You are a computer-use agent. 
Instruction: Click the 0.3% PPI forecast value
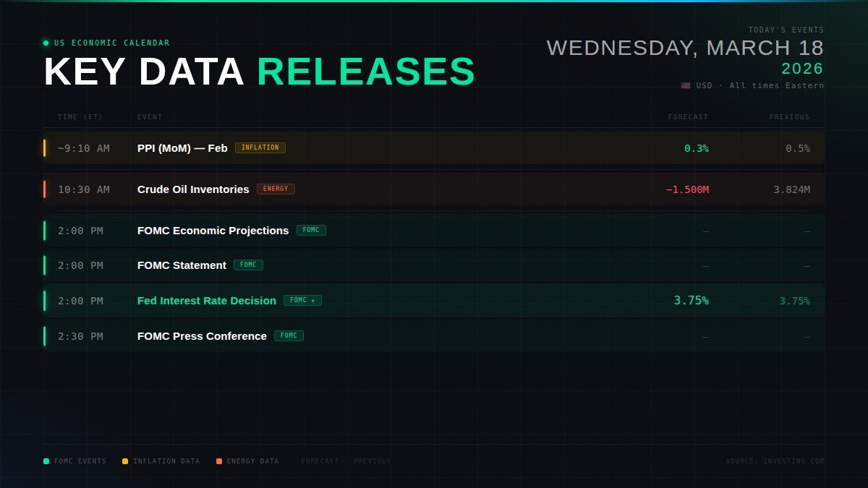pos(695,147)
